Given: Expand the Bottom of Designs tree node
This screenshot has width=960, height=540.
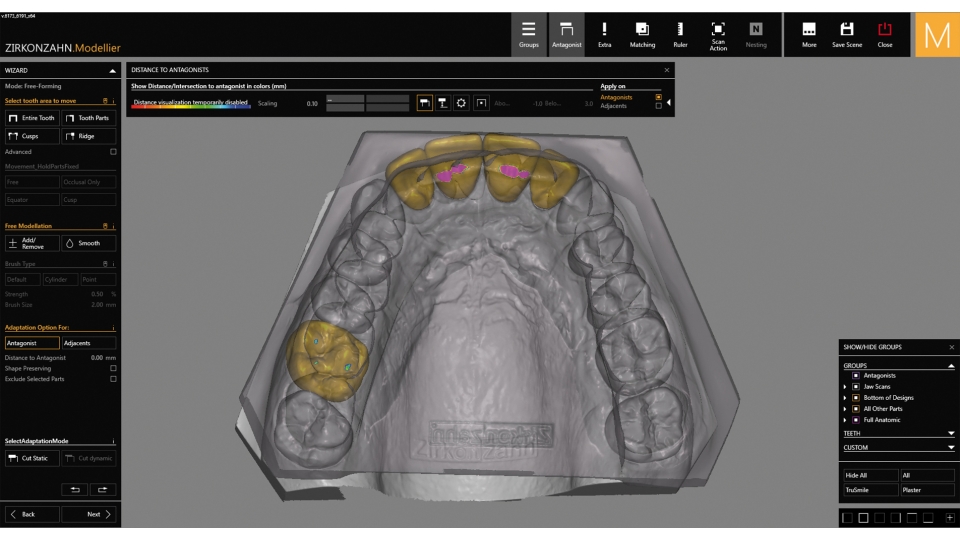Looking at the screenshot, I should (846, 397).
